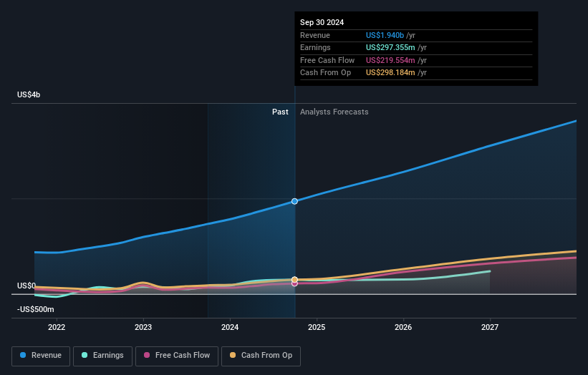The height and width of the screenshot is (375, 588).
Task: Click the 2023 x-axis label
Action: click(x=143, y=327)
